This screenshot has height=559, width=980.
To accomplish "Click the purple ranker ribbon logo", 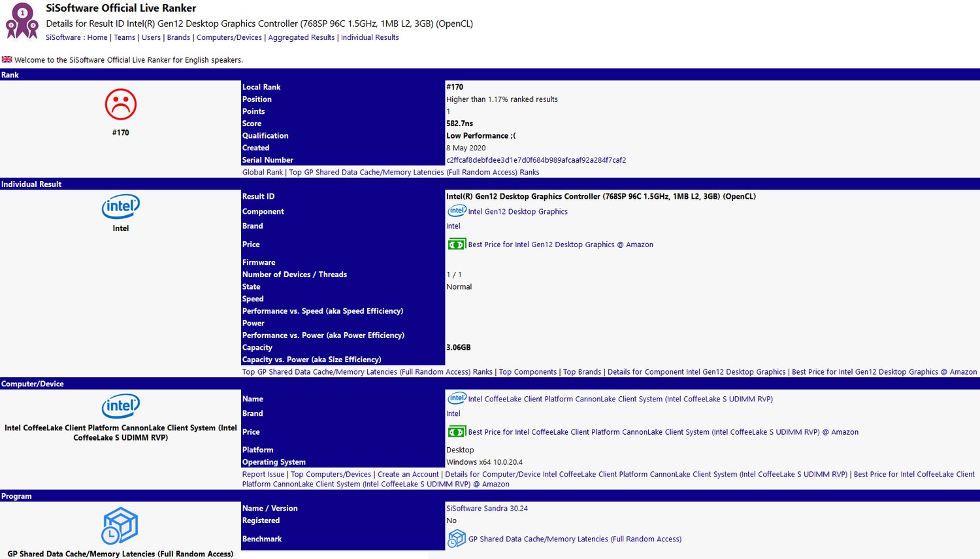I will 22,21.
